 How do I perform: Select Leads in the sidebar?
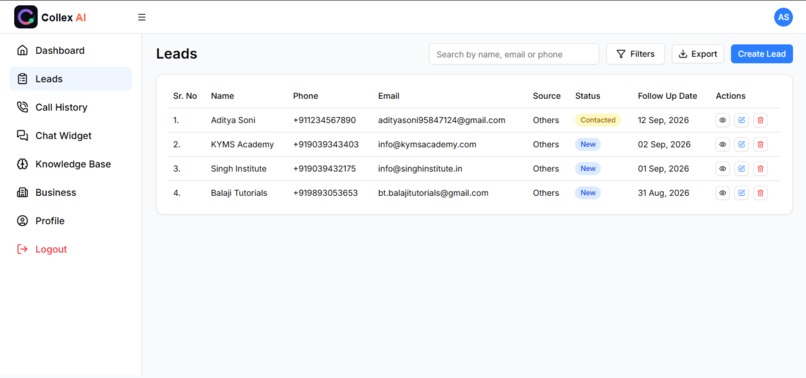pos(70,79)
